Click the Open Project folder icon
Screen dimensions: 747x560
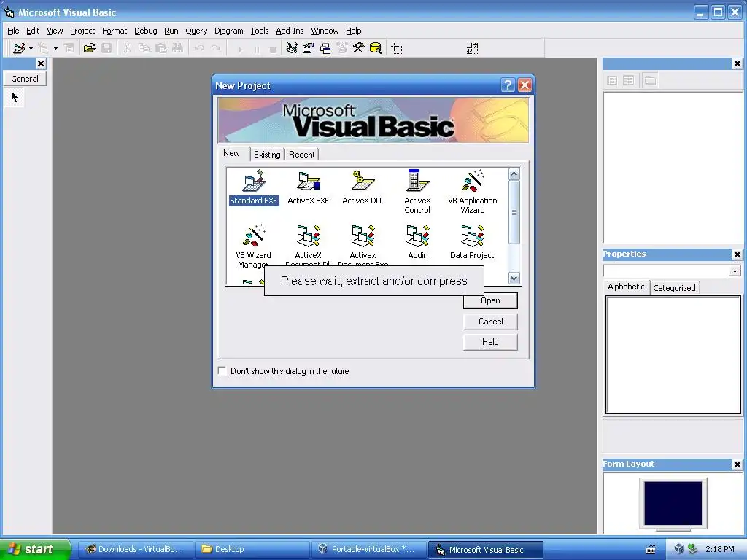click(x=89, y=48)
